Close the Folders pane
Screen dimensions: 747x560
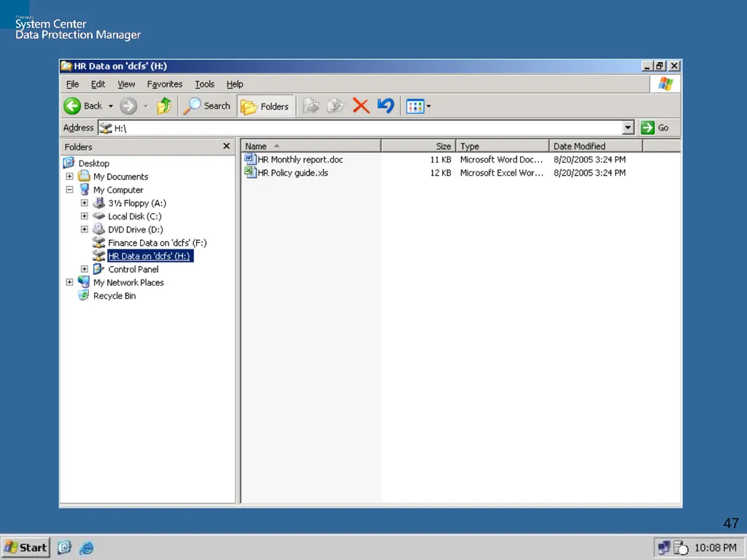226,146
